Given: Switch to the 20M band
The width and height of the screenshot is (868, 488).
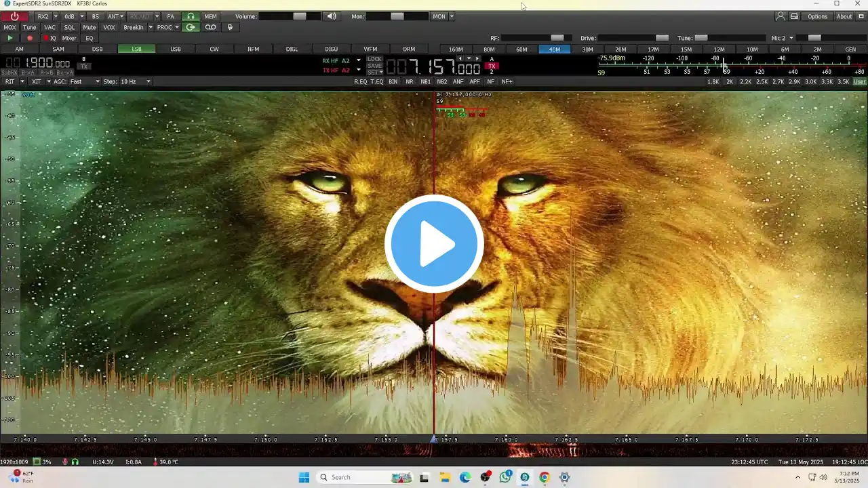Looking at the screenshot, I should point(620,49).
